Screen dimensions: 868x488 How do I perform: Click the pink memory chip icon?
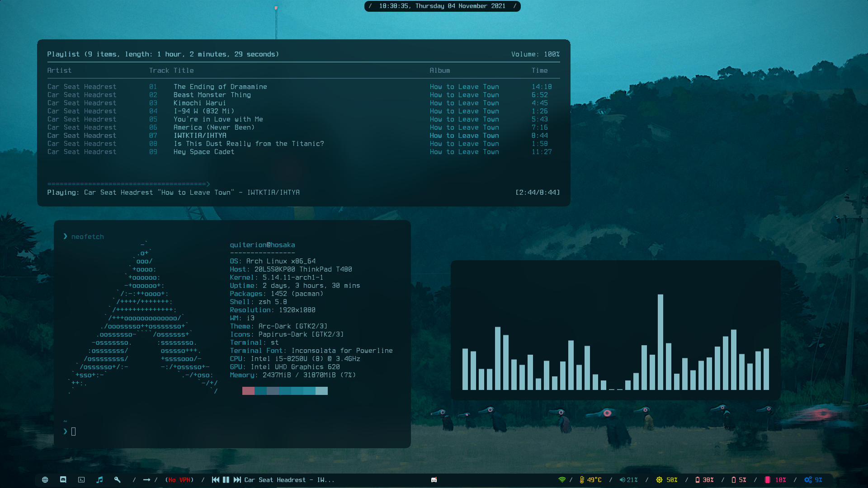click(767, 480)
